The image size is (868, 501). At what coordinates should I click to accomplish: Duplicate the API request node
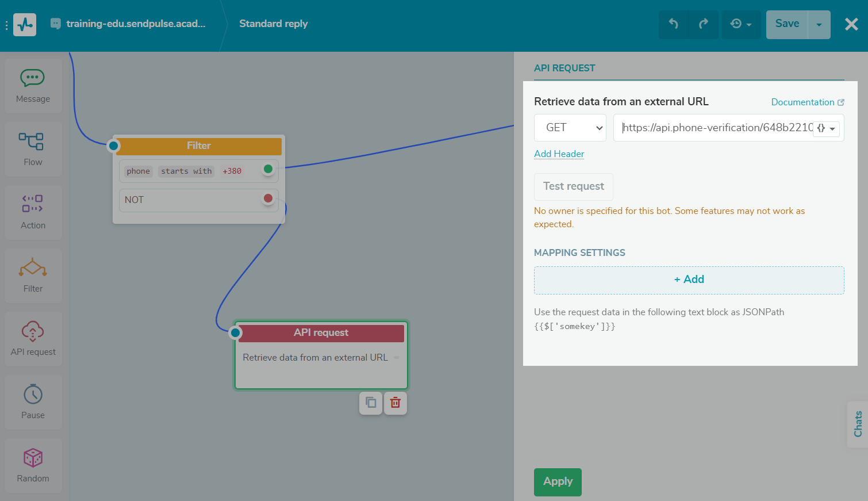(371, 403)
